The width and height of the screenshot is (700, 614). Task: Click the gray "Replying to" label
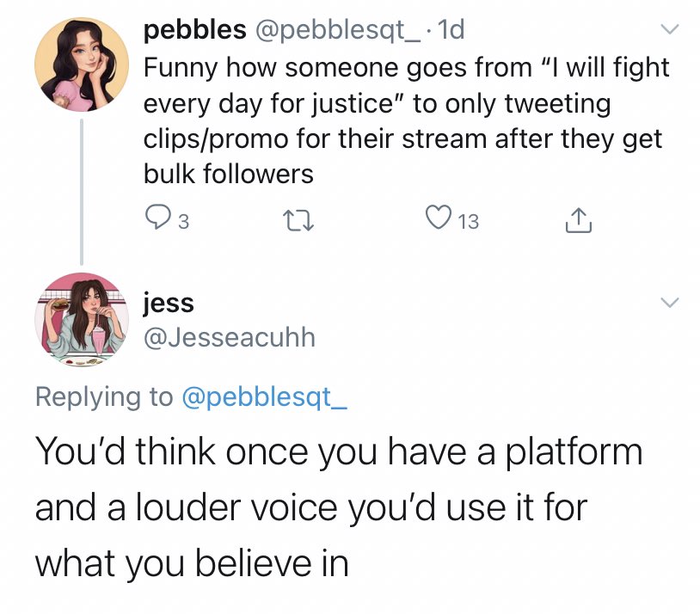click(103, 396)
